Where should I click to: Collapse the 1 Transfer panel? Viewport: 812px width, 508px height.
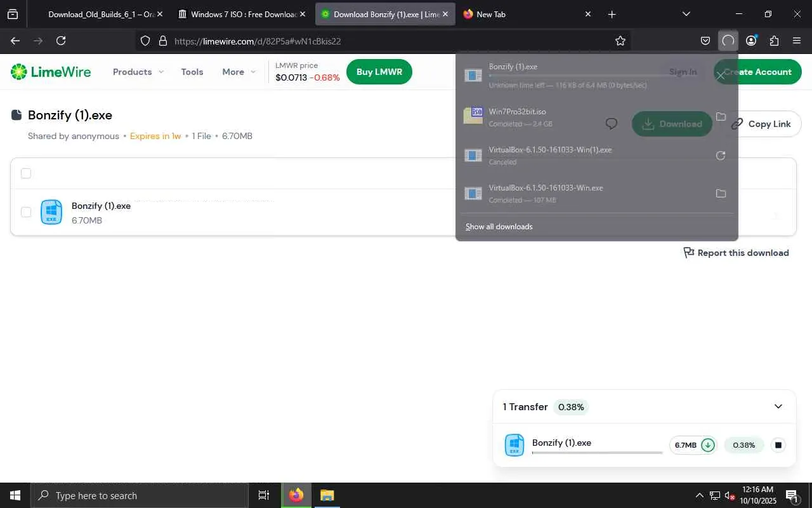coord(778,406)
